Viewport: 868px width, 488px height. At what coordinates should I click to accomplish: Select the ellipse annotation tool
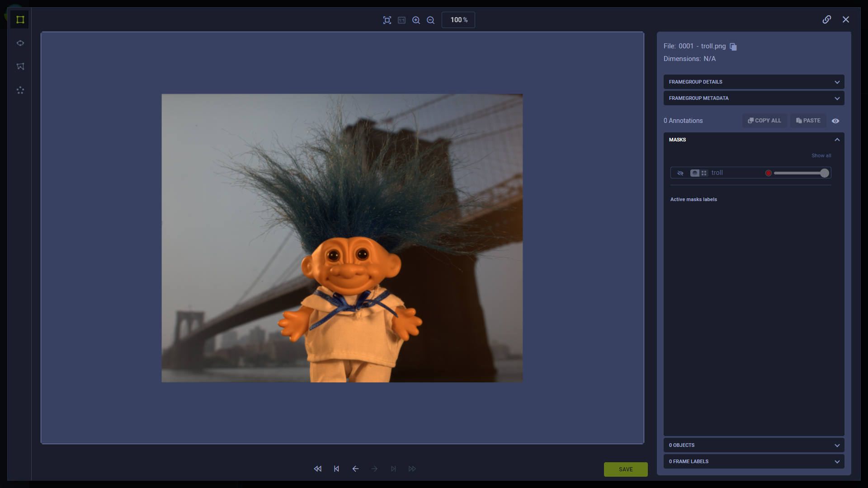(20, 43)
